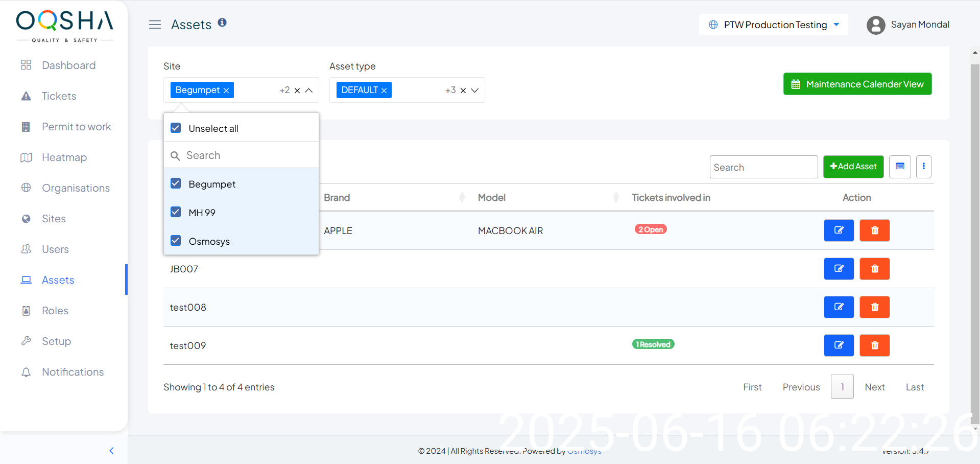The width and height of the screenshot is (980, 464).
Task: Click the Add Asset button
Action: click(x=853, y=167)
